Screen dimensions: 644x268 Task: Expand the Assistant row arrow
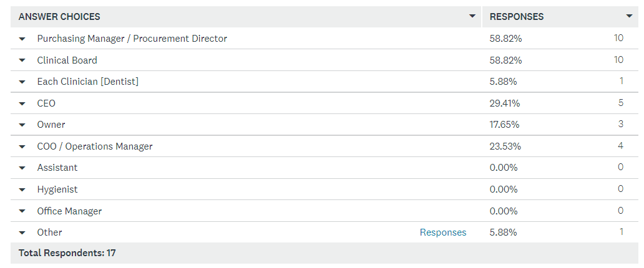[x=22, y=168]
